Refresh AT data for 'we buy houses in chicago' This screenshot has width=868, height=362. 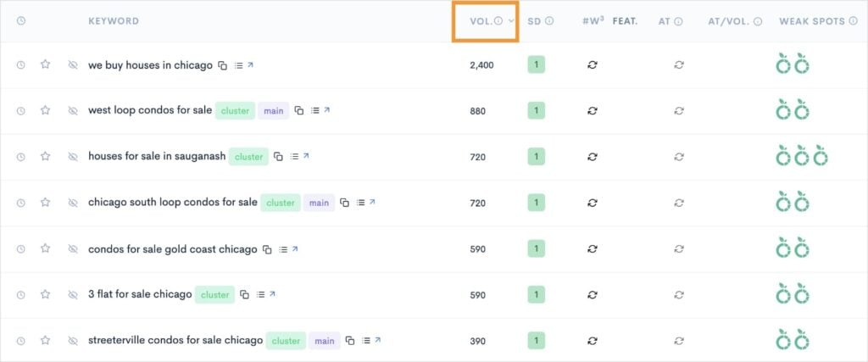[x=679, y=64]
